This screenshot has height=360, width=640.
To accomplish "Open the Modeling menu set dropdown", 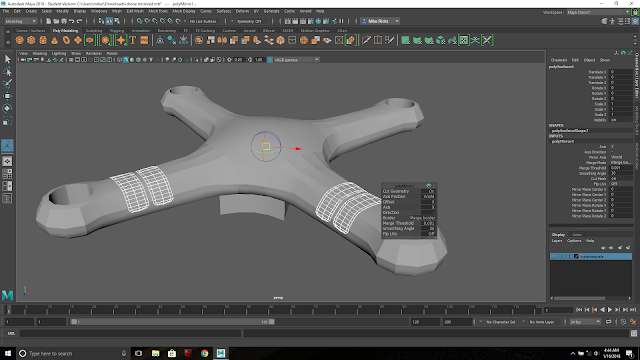I will coord(20,21).
